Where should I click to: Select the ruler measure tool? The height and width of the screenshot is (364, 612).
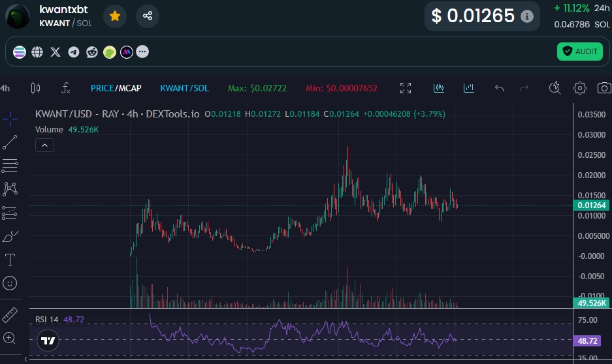(x=10, y=315)
